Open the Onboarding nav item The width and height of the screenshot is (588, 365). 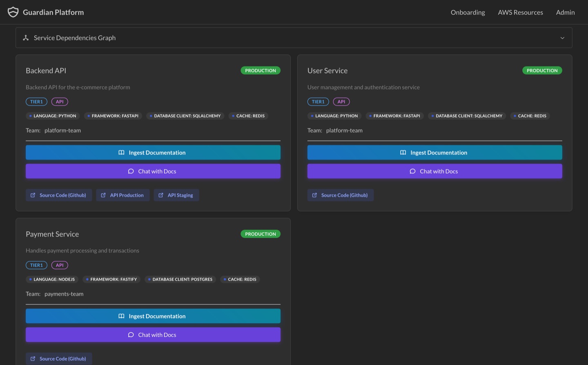468,12
